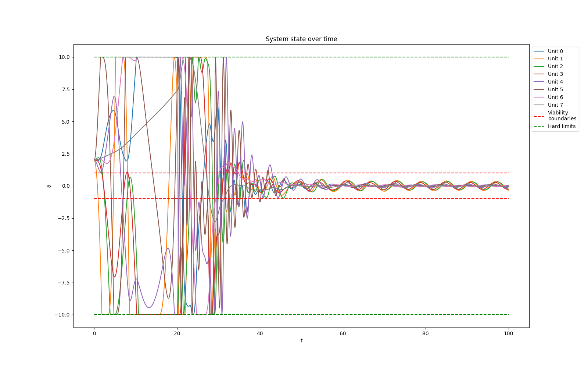The width and height of the screenshot is (588, 368).
Task: Click the x-axis label 't'
Action: point(301,340)
